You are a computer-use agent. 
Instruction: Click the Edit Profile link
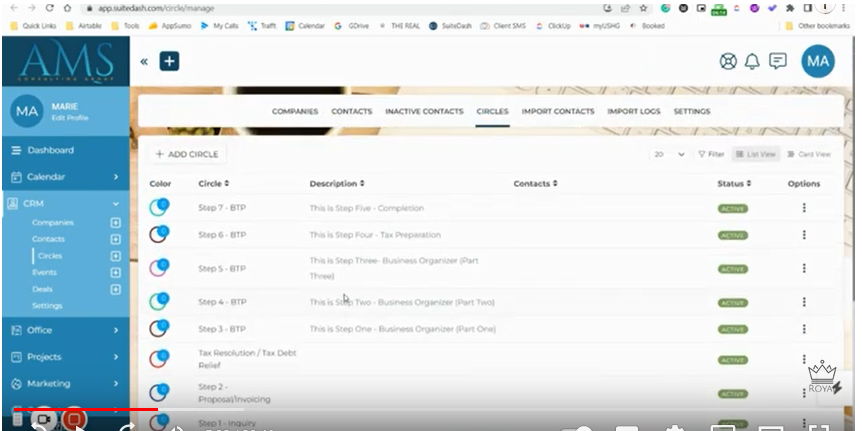click(x=70, y=118)
